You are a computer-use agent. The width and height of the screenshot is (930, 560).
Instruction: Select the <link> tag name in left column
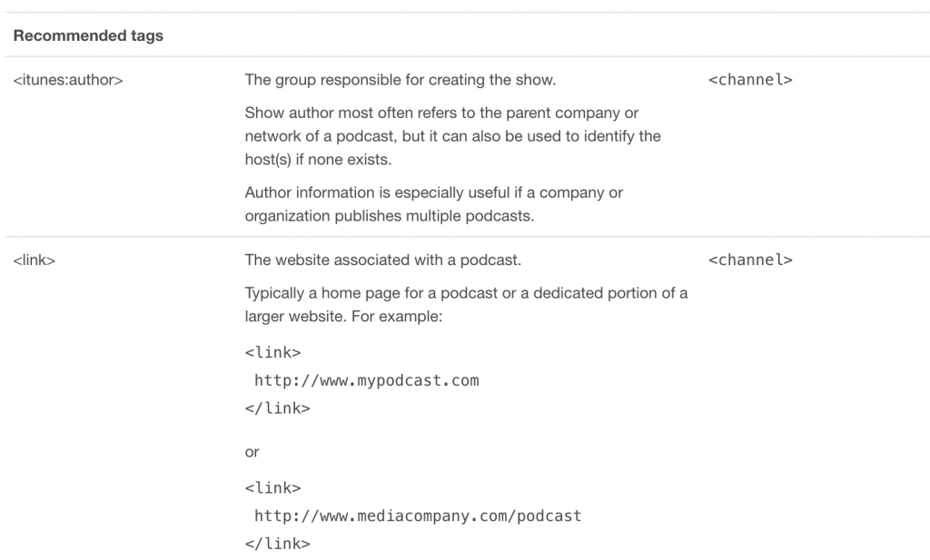35,260
